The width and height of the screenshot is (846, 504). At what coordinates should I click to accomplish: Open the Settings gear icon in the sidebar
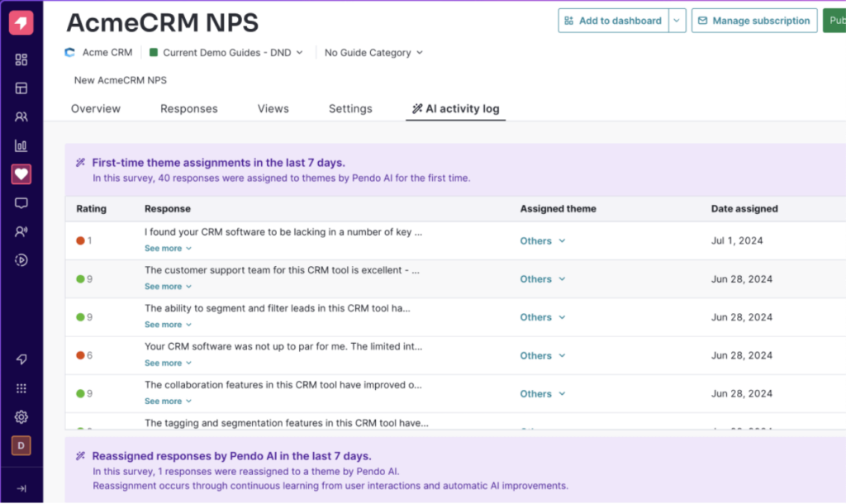(21, 416)
